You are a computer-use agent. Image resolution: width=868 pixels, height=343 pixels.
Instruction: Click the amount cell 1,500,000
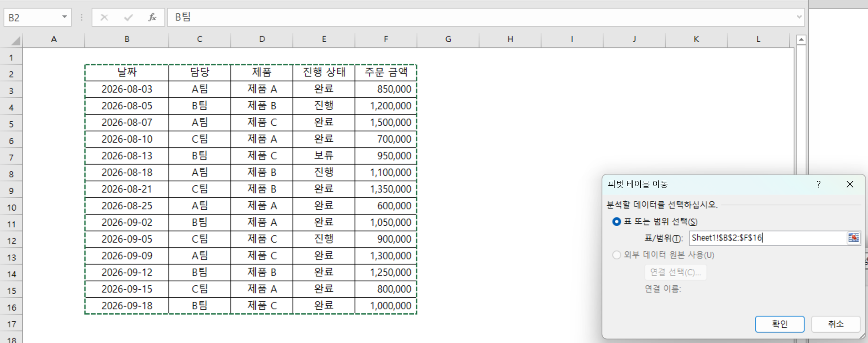click(386, 123)
